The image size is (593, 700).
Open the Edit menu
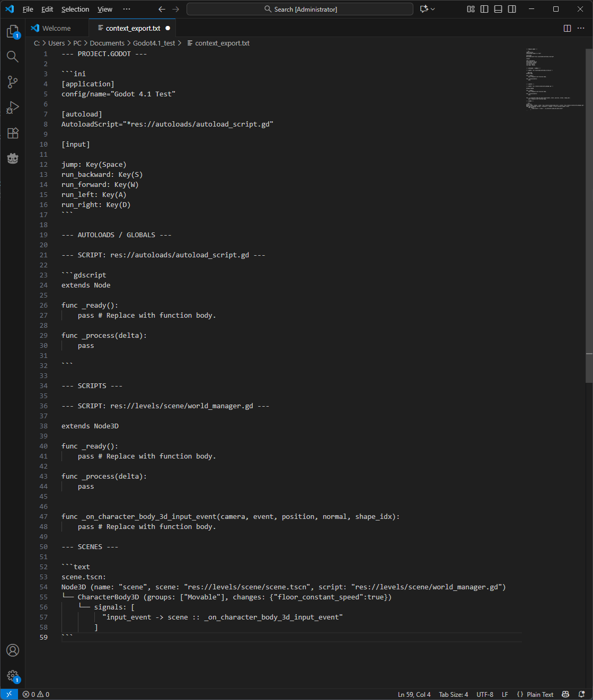(x=47, y=9)
